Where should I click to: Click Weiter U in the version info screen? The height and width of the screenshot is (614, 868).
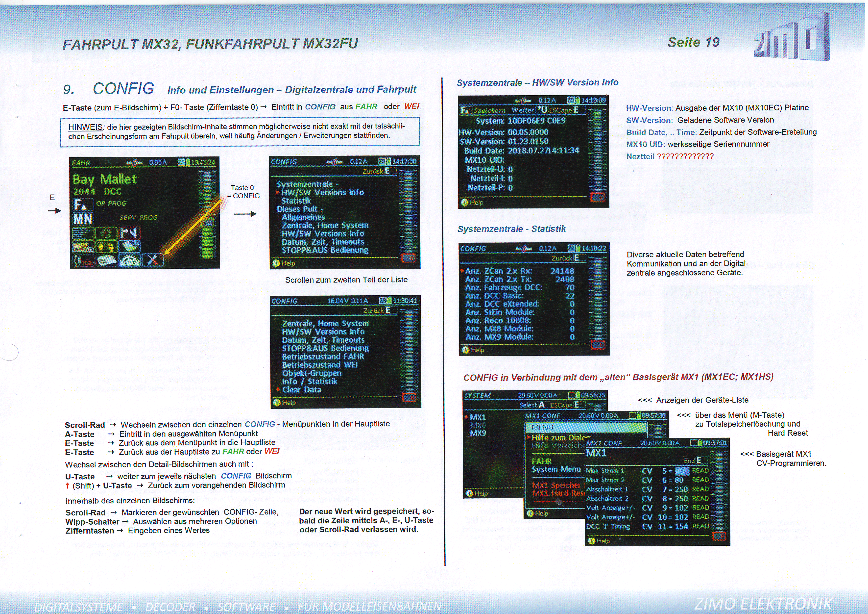pyautogui.click(x=530, y=110)
